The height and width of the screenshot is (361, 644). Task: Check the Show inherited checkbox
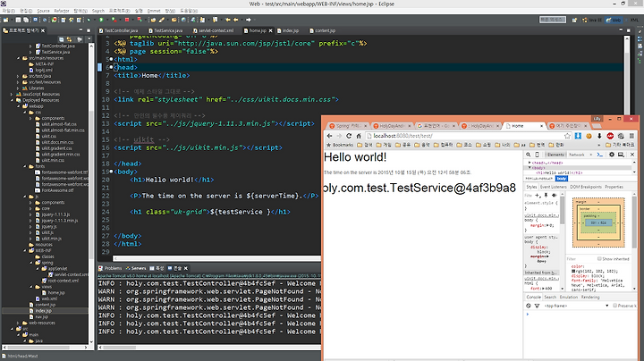(x=599, y=259)
